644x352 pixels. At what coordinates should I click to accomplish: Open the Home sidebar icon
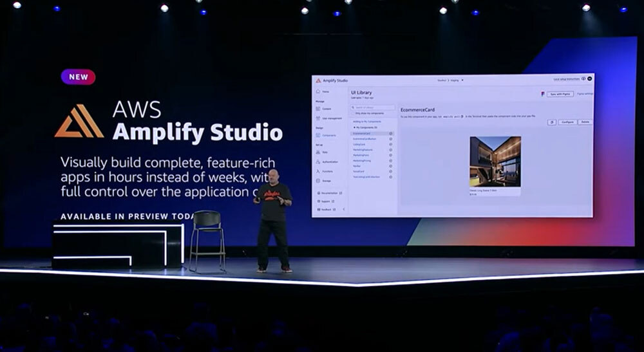(318, 91)
